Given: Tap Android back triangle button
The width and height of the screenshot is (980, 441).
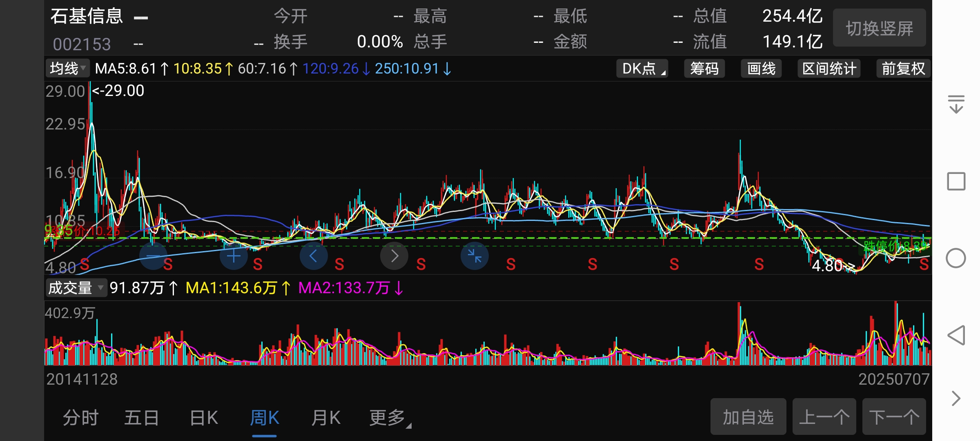Looking at the screenshot, I should pos(956,335).
